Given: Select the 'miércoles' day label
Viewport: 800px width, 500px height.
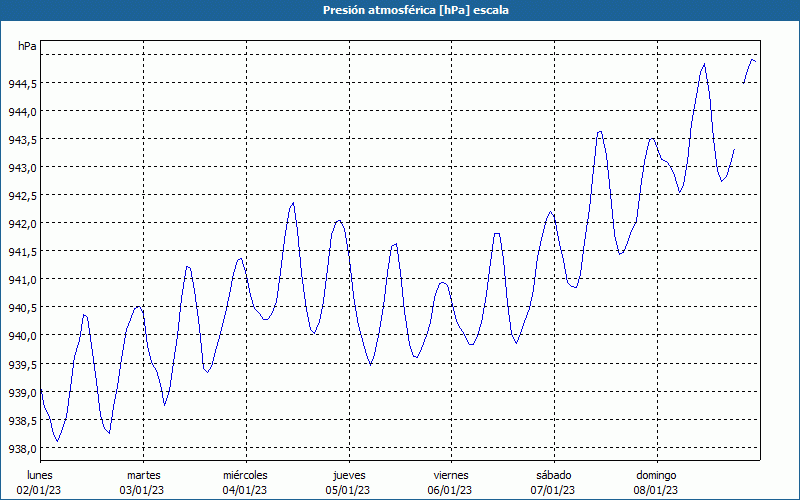Looking at the screenshot, I should pyautogui.click(x=245, y=475).
